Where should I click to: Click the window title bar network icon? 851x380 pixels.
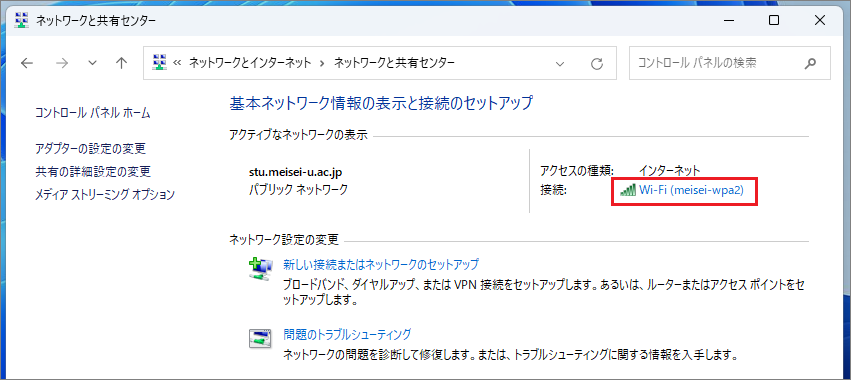[x=21, y=21]
